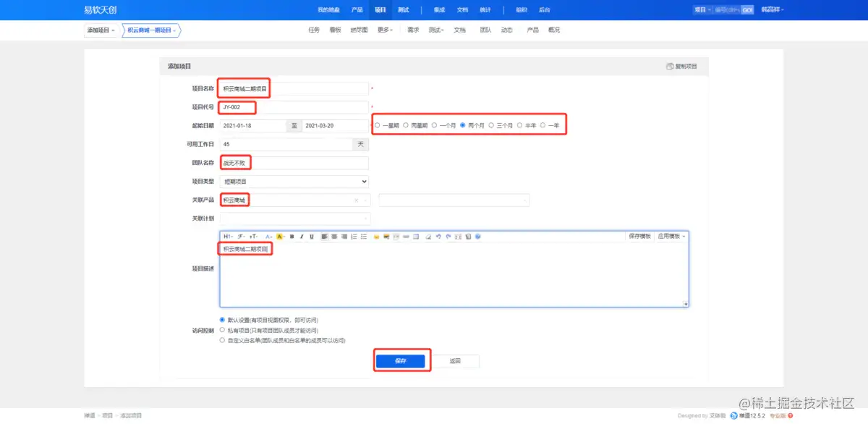This screenshot has height=424, width=868.
Task: Open the editor help icon
Action: pyautogui.click(x=477, y=237)
